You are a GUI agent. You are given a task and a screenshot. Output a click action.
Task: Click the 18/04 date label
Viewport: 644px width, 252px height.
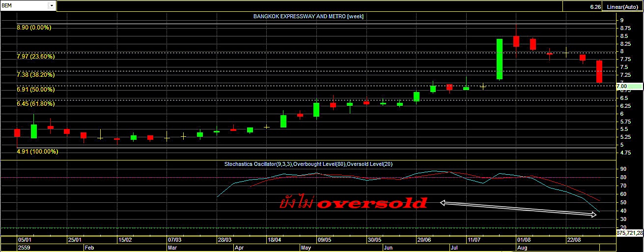point(274,240)
